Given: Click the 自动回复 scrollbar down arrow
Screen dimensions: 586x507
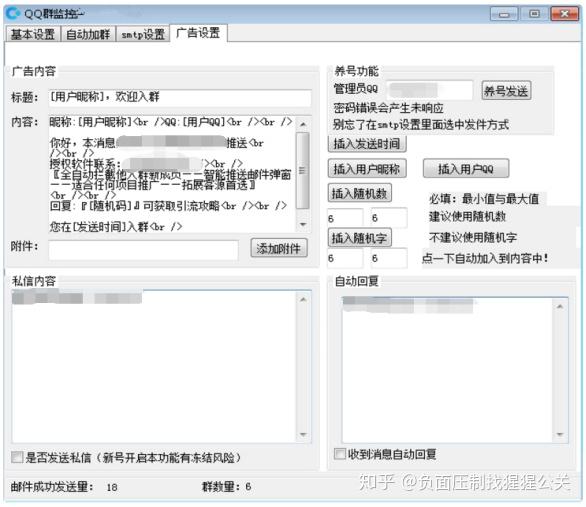Looking at the screenshot, I should (560, 435).
